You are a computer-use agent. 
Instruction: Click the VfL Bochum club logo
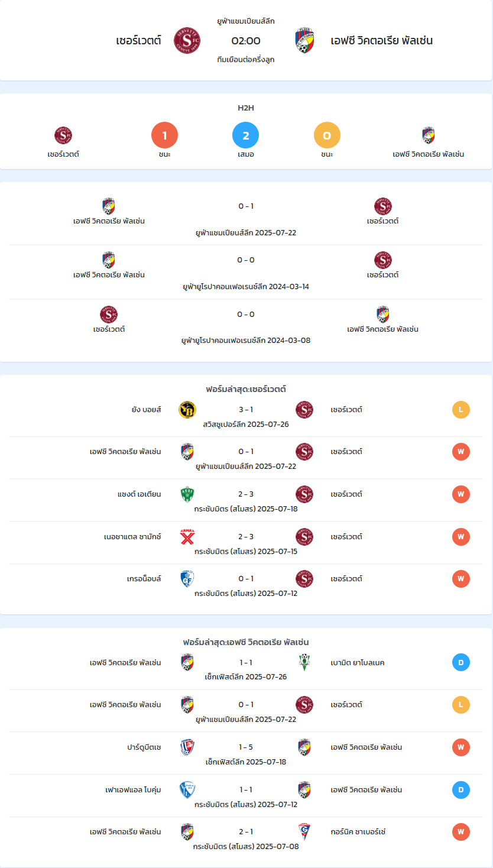click(x=187, y=790)
